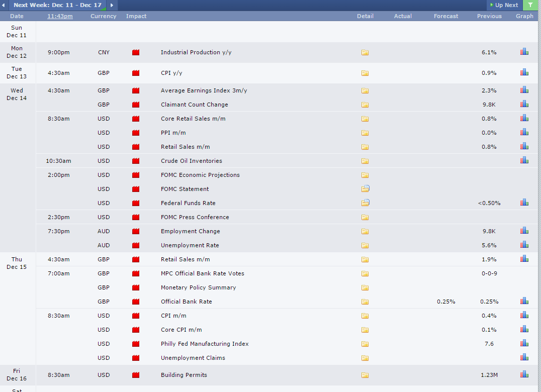Open detail folder for Official Bank Rate

coord(365,302)
